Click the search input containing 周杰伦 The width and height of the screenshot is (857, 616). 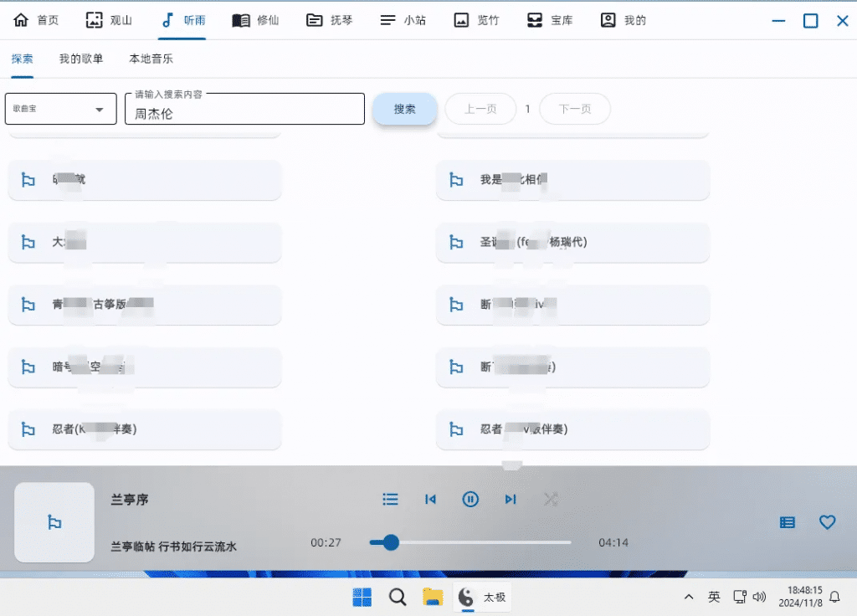pos(245,109)
